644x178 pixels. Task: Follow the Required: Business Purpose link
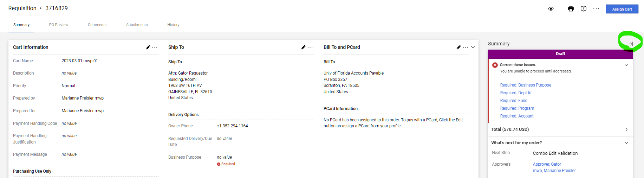(526, 85)
